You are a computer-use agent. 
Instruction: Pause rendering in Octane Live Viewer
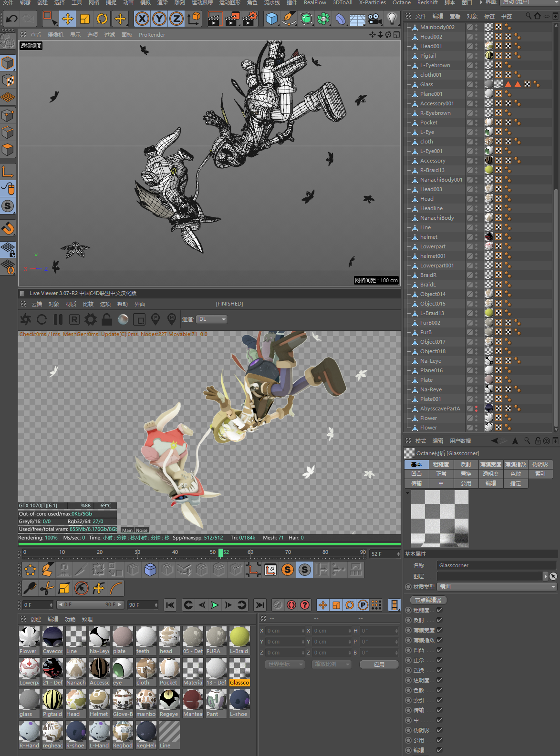(58, 319)
